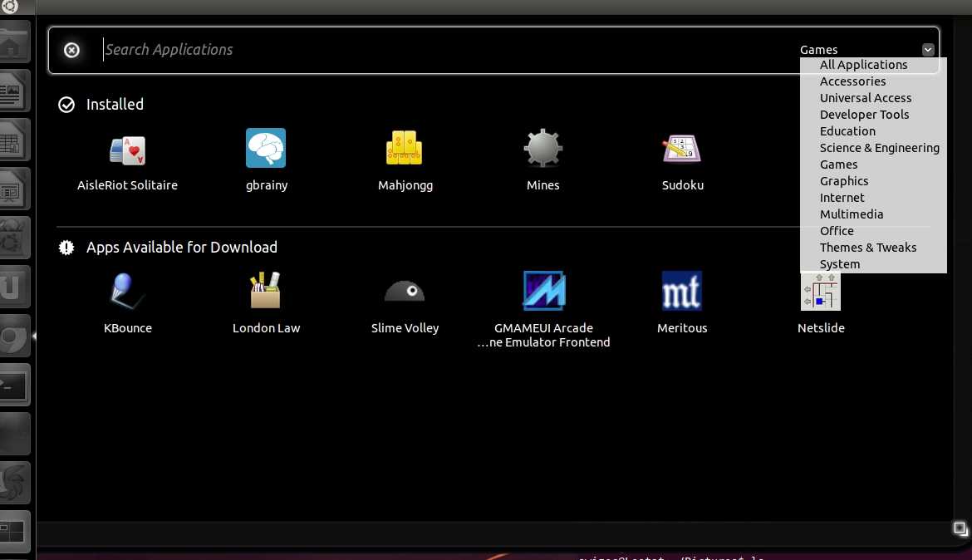This screenshot has width=972, height=560.
Task: Clear search with the X button
Action: (72, 50)
